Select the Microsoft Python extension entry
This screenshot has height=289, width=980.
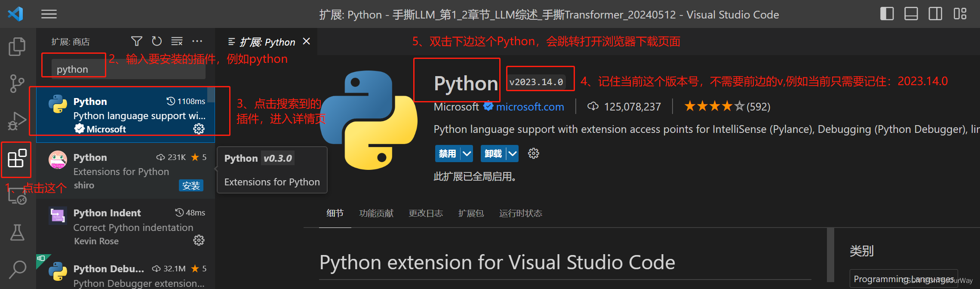[126, 115]
